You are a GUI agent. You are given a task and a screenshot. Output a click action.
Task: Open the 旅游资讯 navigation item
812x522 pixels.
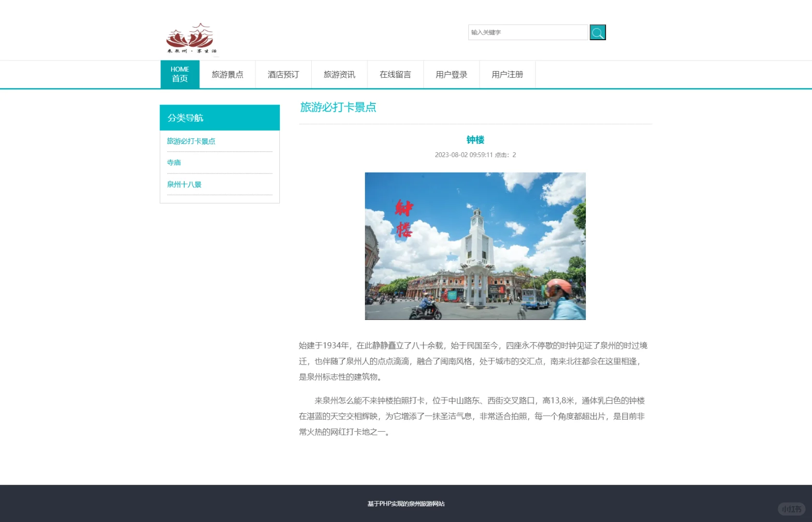[x=339, y=74]
